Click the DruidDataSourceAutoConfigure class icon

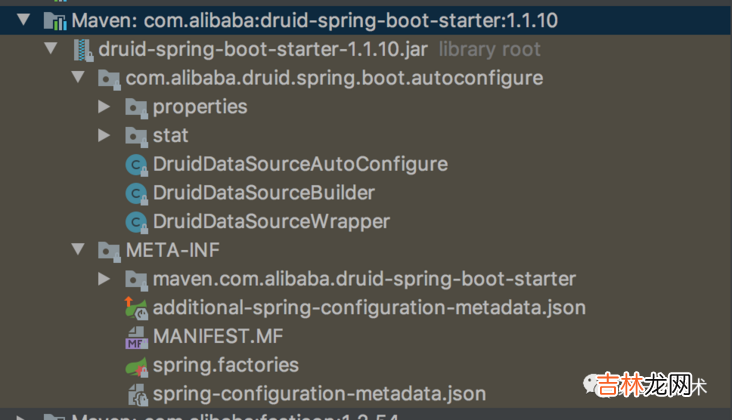(135, 164)
